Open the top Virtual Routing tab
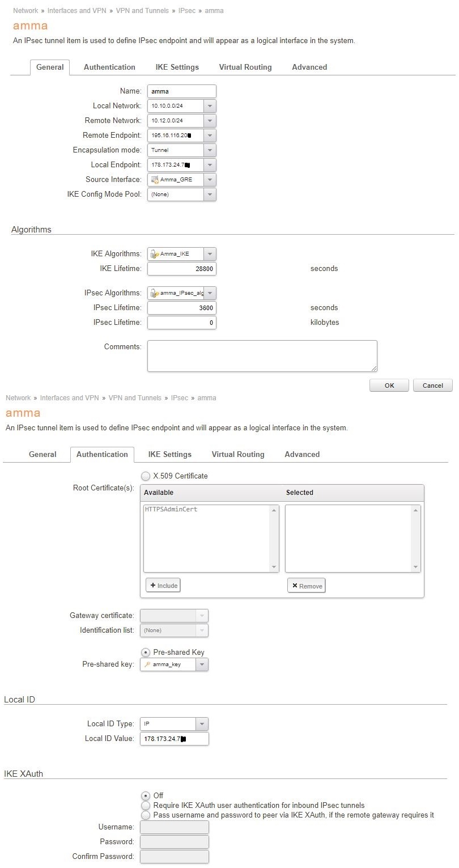The height and width of the screenshot is (868, 459). pyautogui.click(x=245, y=67)
